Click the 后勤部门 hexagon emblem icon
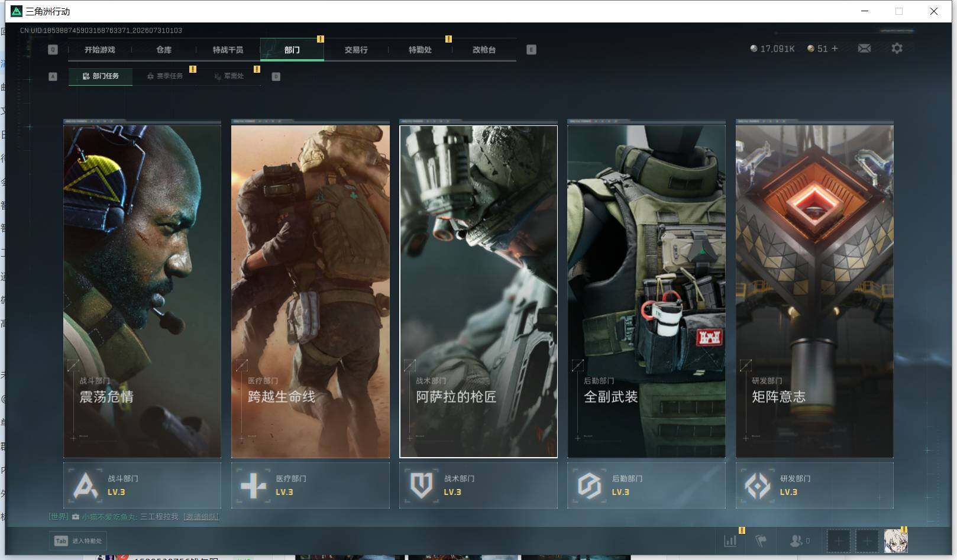 tap(590, 485)
